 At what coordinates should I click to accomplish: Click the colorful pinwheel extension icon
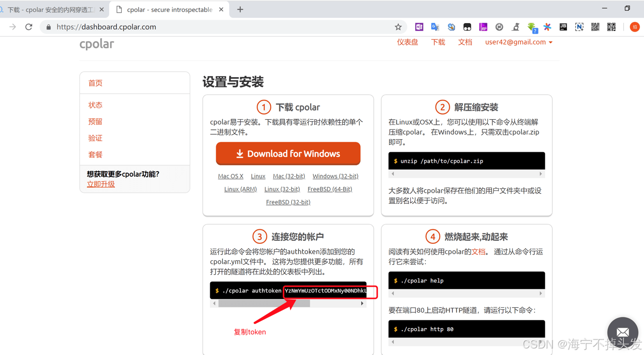(x=547, y=27)
